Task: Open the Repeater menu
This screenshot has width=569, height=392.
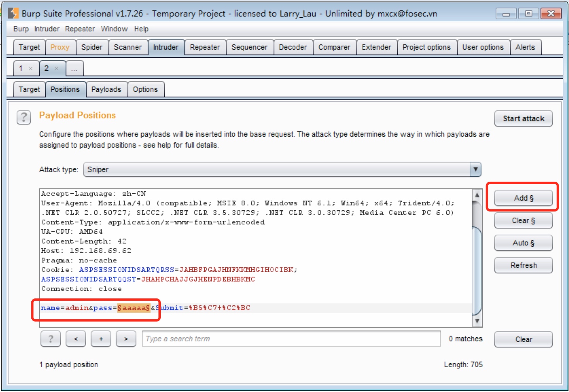Action: pyautogui.click(x=80, y=29)
